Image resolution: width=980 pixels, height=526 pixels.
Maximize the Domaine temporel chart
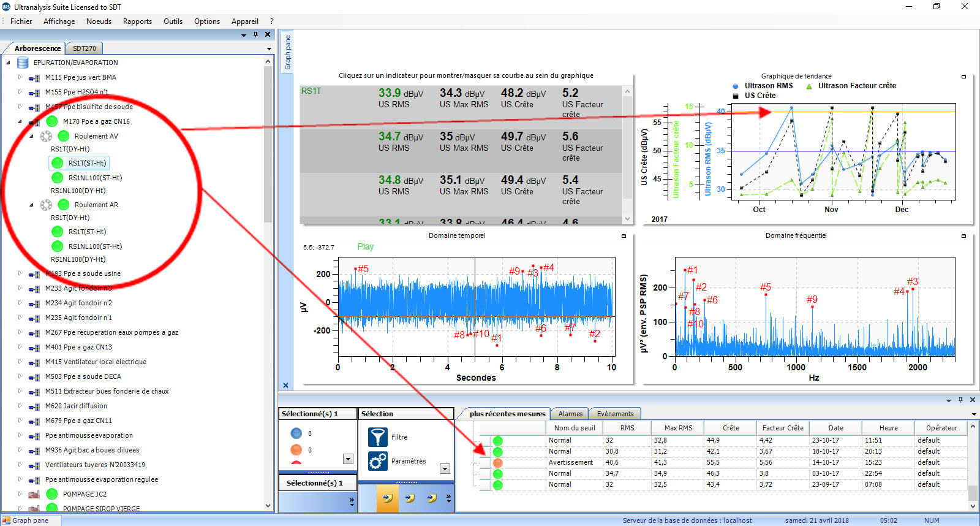624,236
